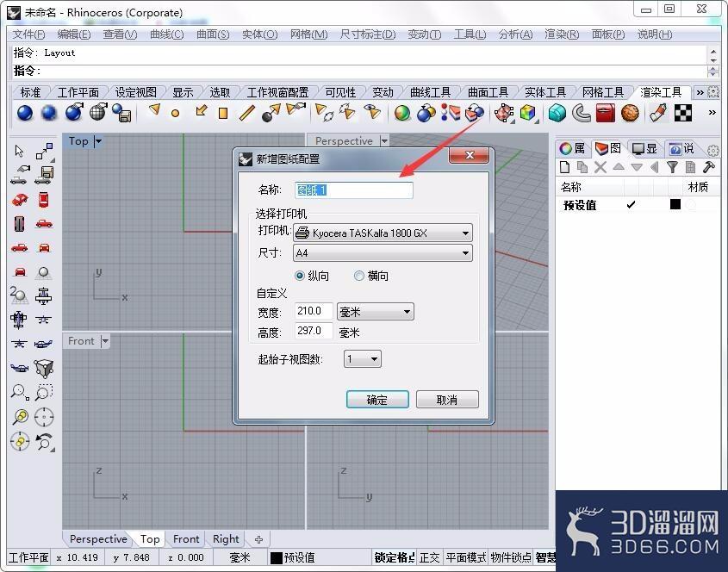The image size is (728, 572).
Task: Toggle 平面模式 planar mode in status bar
Action: tap(466, 557)
